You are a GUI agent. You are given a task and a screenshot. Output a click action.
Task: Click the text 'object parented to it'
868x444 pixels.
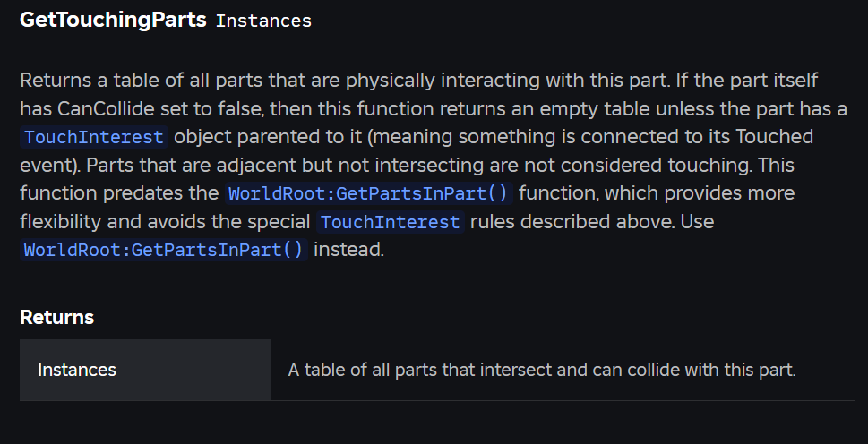coord(268,137)
